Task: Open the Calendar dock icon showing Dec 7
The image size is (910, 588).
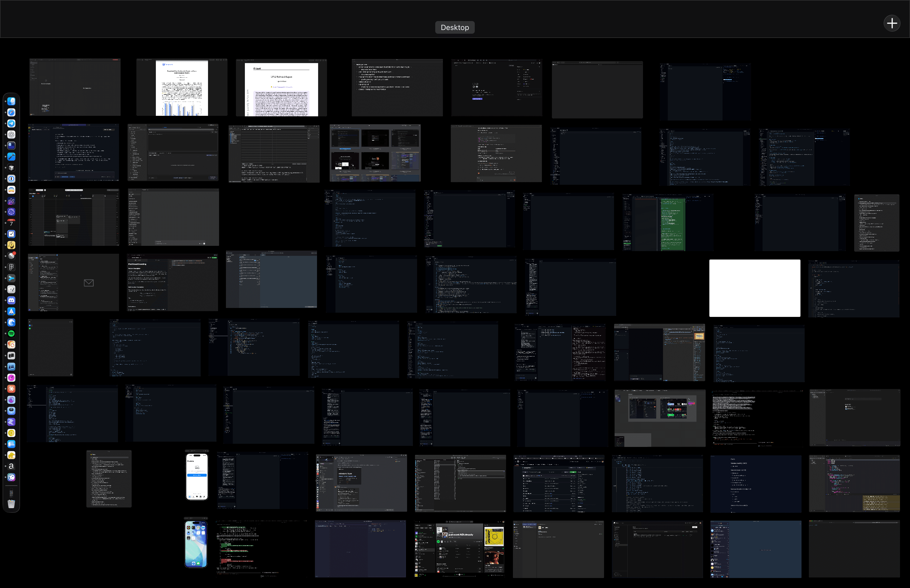Action: [12, 223]
